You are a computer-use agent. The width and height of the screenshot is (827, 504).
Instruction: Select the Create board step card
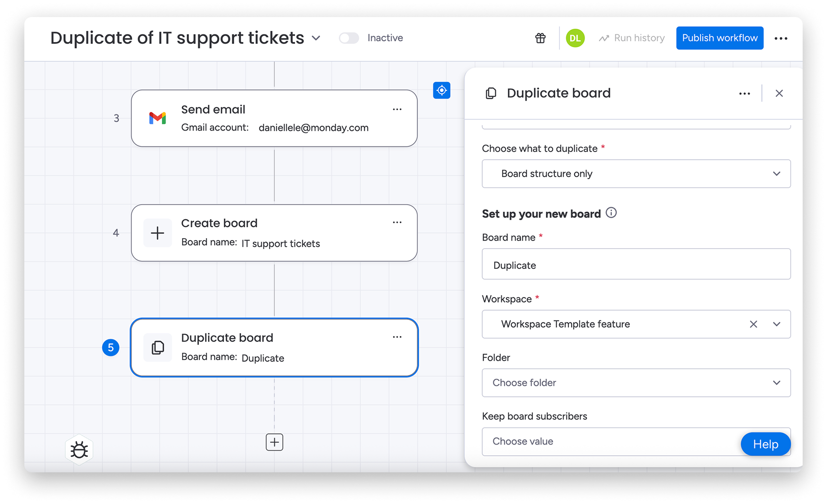[x=274, y=233]
